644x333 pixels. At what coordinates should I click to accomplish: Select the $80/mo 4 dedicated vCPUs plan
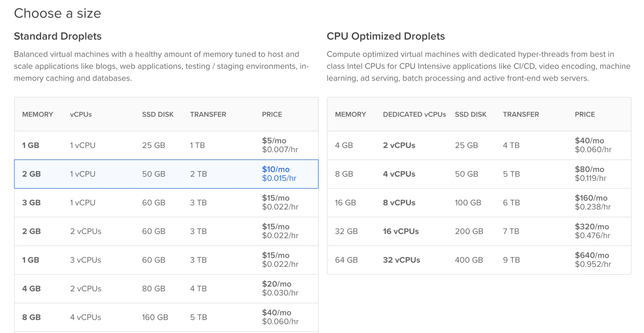pyautogui.click(x=479, y=174)
